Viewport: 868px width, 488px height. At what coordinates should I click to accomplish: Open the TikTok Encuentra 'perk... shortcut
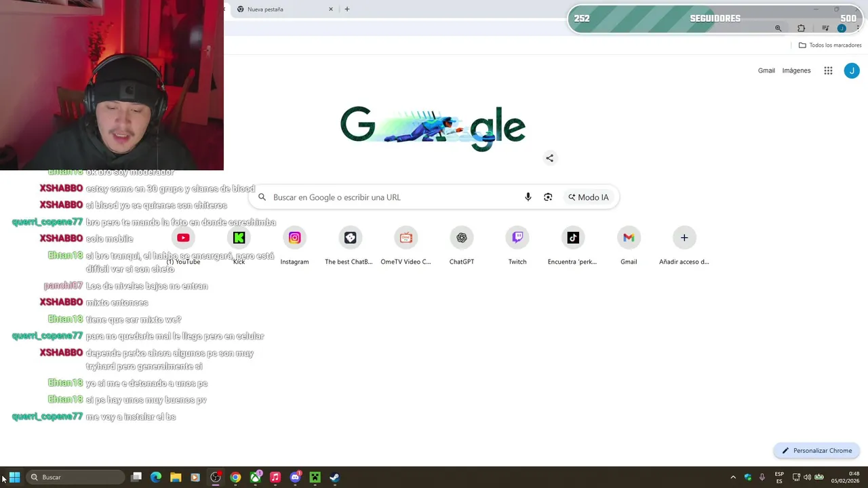pos(573,245)
